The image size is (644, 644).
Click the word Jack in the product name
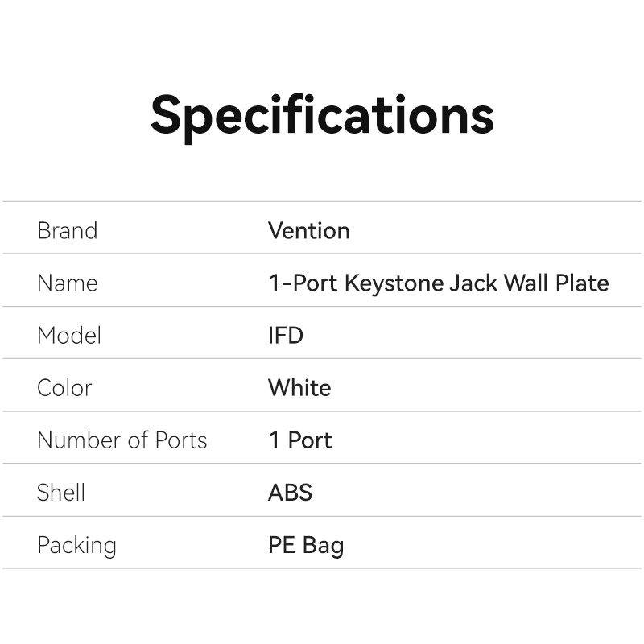[x=473, y=283]
